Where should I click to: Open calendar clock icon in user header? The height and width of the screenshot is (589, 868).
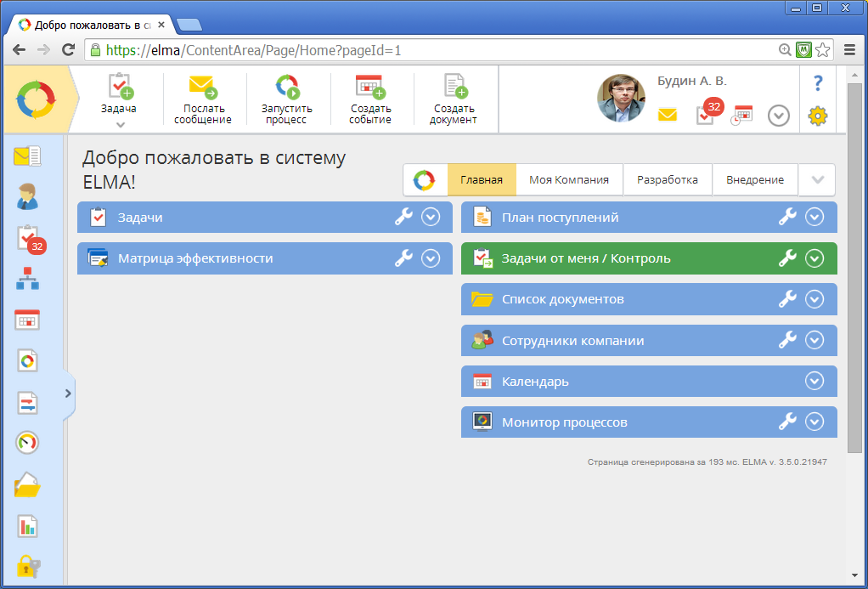coord(741,116)
